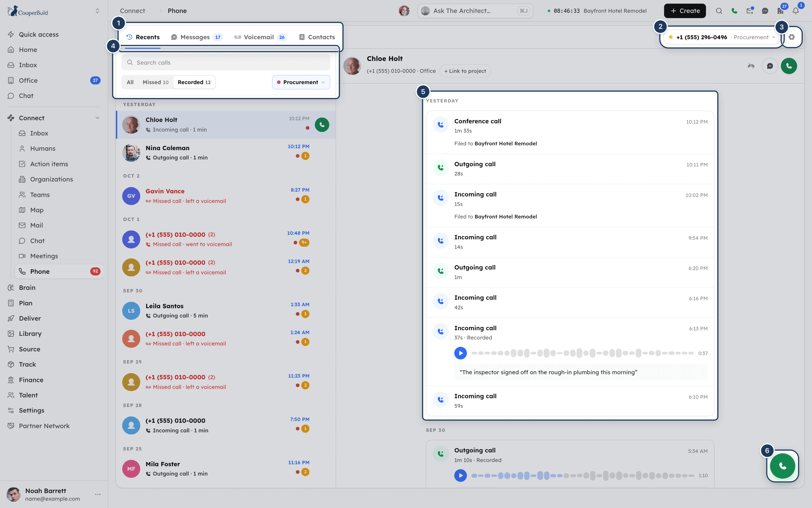Click the top bar green phone icon
This screenshot has width=812, height=508.
coord(734,11)
